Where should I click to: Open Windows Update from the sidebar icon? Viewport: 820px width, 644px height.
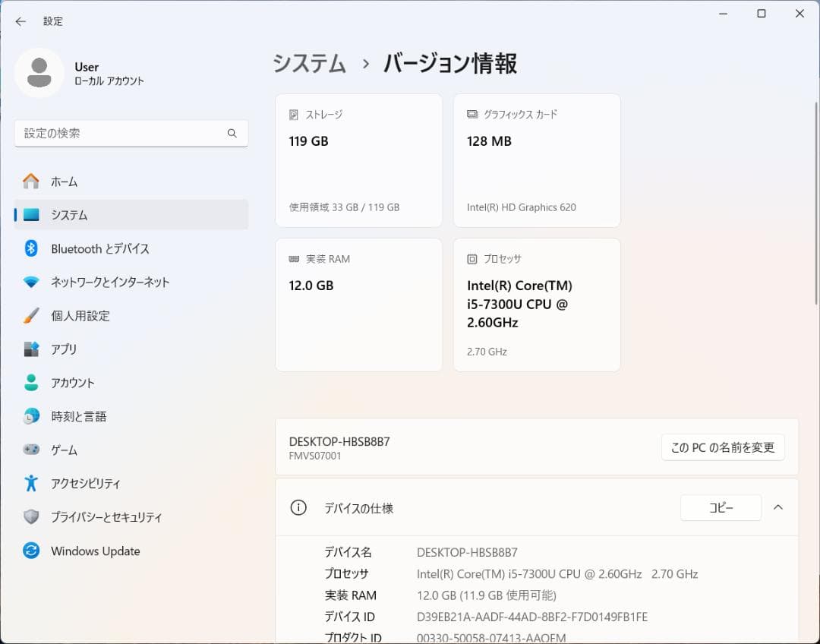coord(30,551)
